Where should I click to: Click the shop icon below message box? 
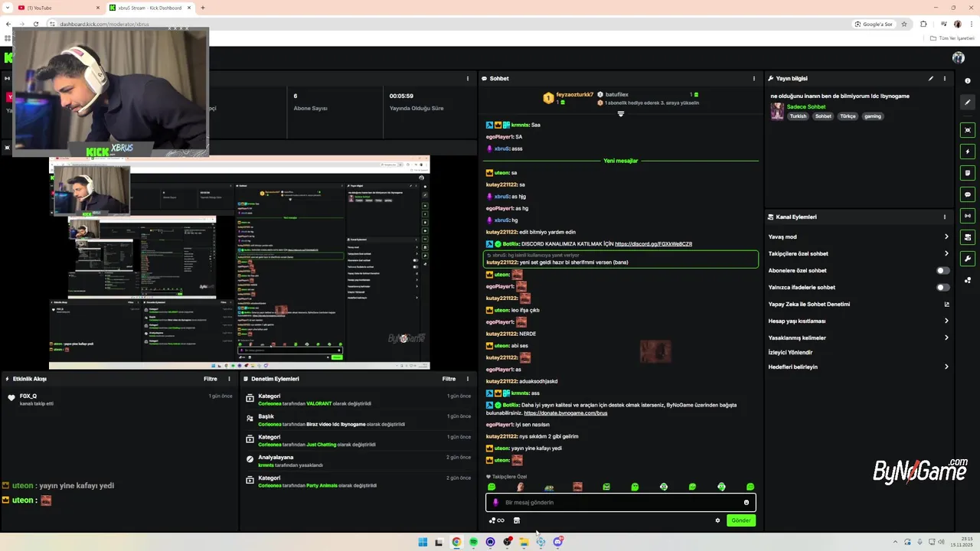coord(517,520)
